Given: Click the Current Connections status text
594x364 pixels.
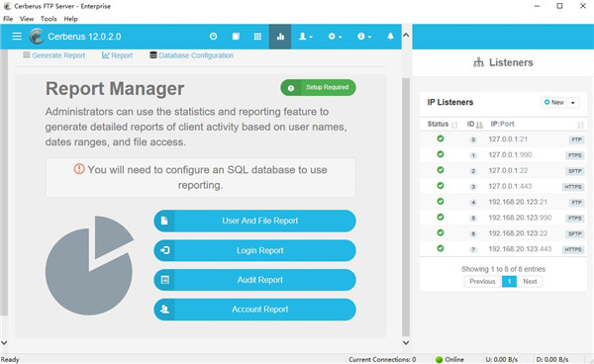Looking at the screenshot, I should 382,359.
